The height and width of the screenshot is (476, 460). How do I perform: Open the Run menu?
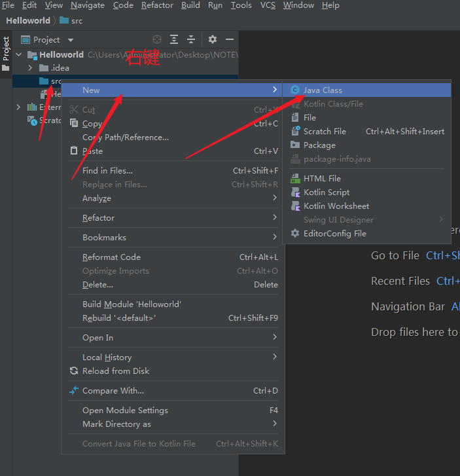tap(215, 5)
